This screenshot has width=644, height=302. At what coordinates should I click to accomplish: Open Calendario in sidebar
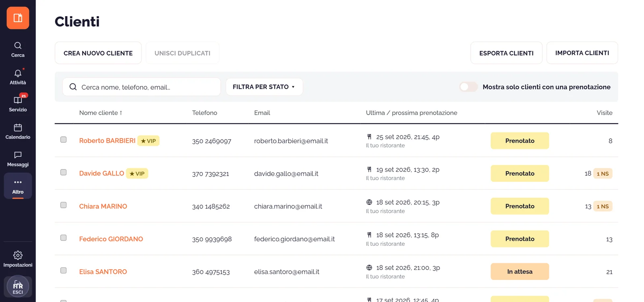click(18, 131)
